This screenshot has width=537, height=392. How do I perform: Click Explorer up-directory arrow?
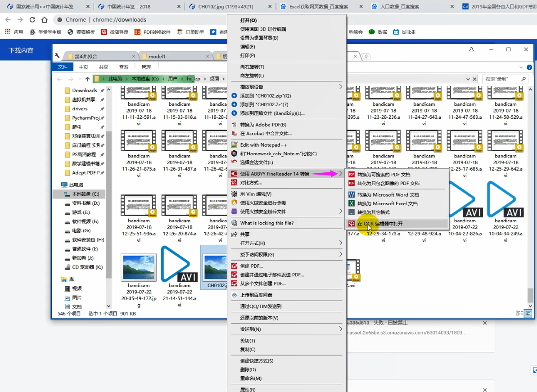tap(88, 79)
